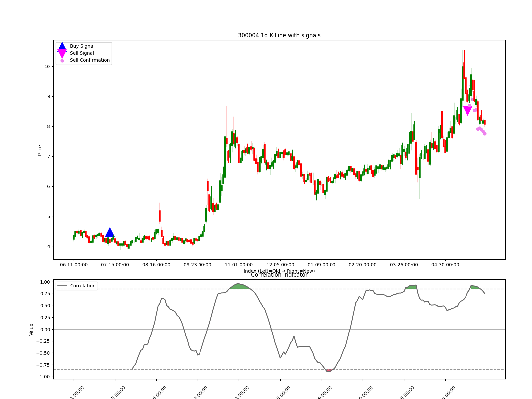The image size is (532, 399).
Task: Click the '12-05 00:00' date tick label
Action: point(280,265)
